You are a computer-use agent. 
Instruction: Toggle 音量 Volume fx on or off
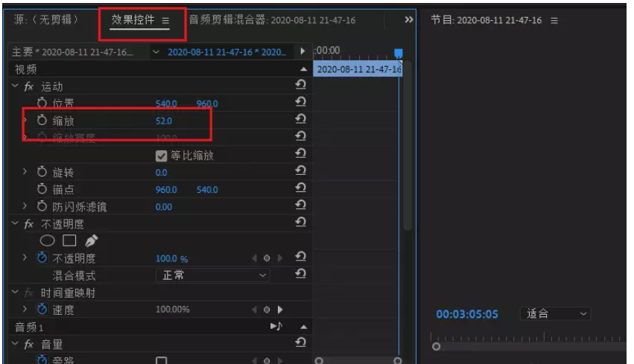[x=29, y=344]
